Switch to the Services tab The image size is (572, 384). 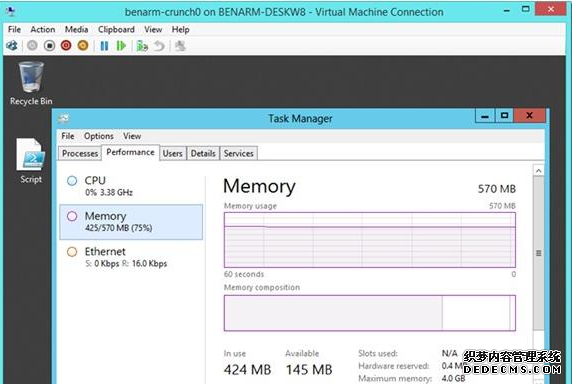(238, 153)
